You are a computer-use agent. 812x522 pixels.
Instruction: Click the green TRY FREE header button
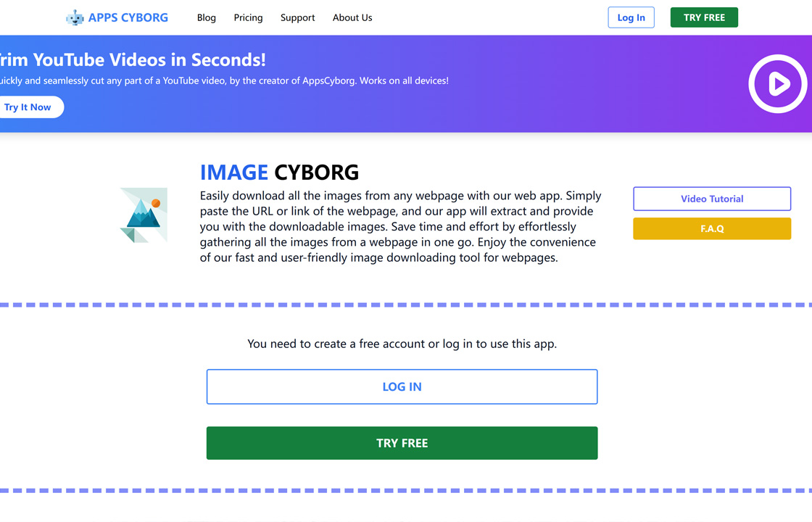coord(704,17)
